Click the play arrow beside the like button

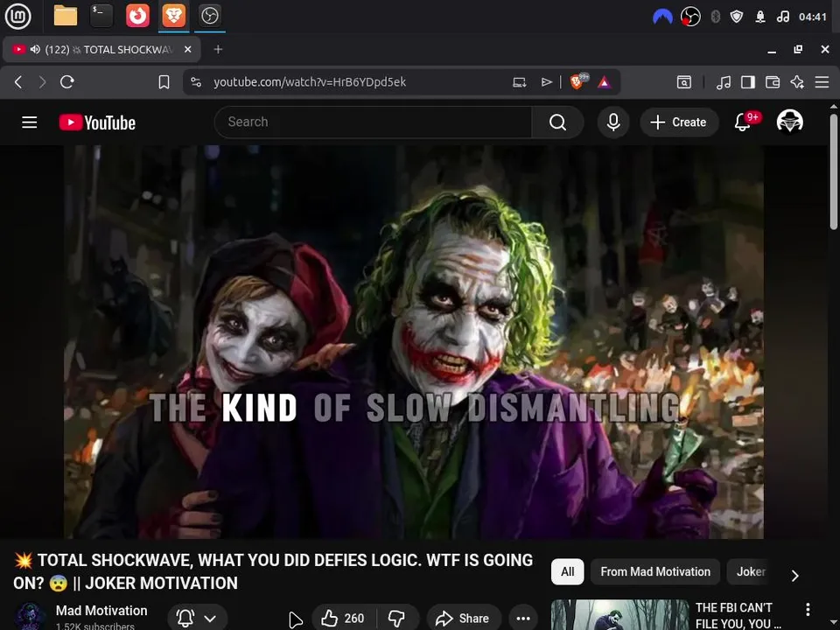295,619
